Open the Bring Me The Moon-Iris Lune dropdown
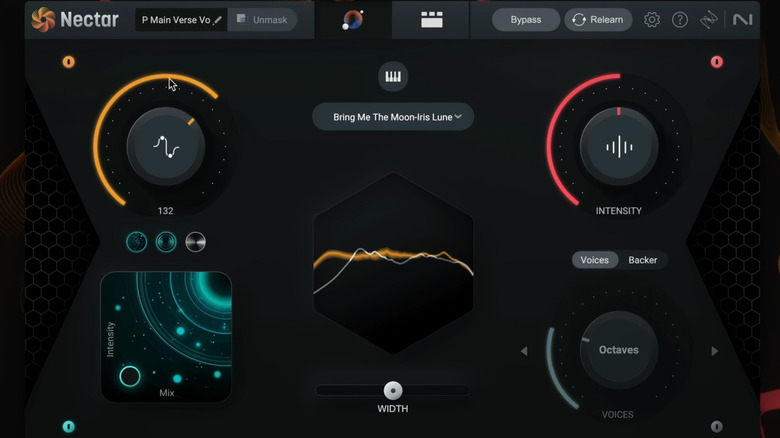Viewport: 780px width, 438px height. point(393,117)
